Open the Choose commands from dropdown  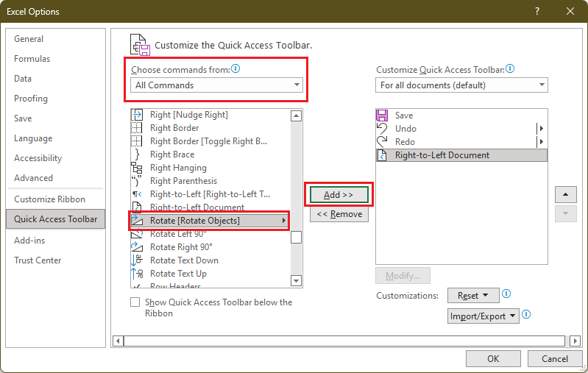point(217,85)
